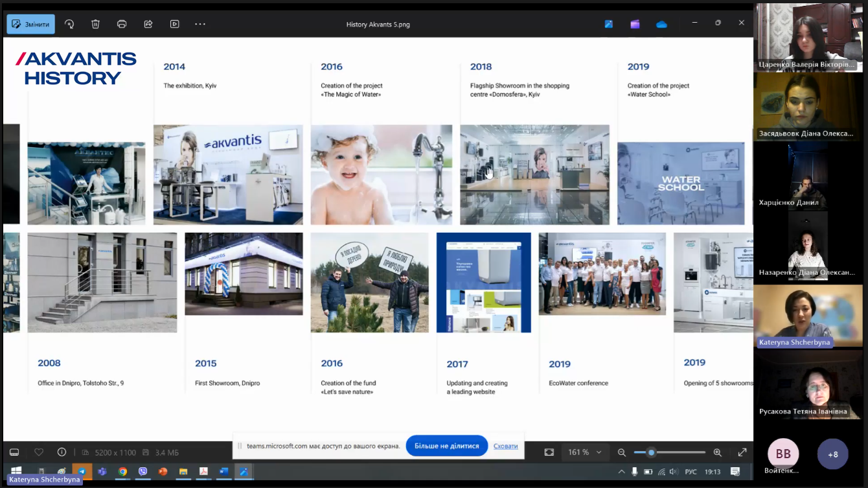Open the OneDrive cloud icon
The height and width of the screenshot is (488, 868).
(x=661, y=24)
